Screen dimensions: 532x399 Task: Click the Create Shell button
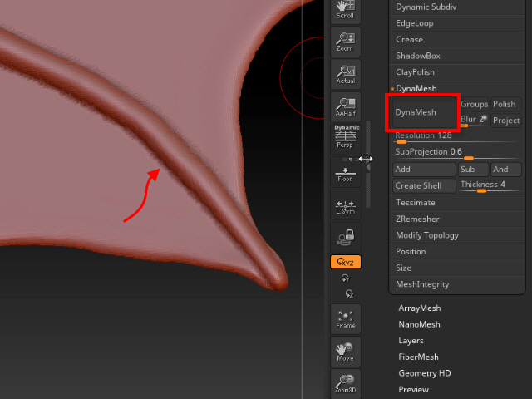pos(423,185)
